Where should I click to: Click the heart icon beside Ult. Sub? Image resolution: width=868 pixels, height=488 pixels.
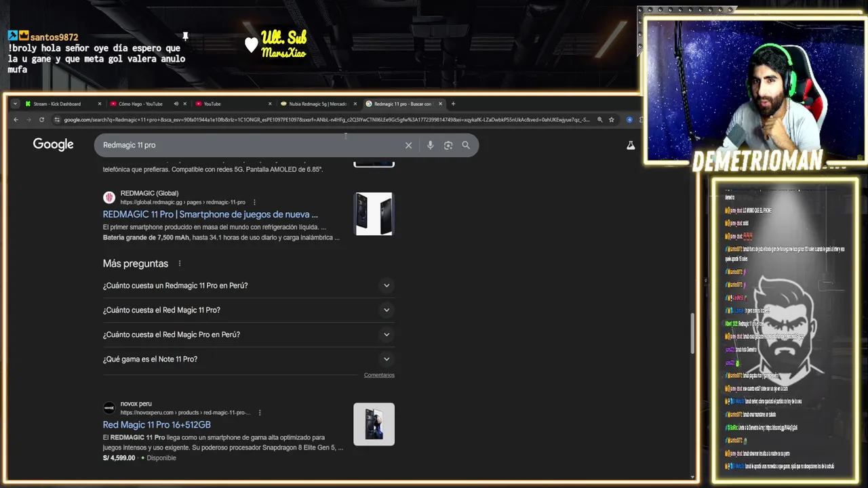point(252,45)
